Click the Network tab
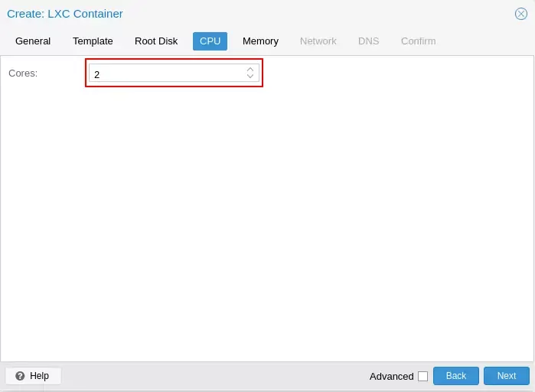The image size is (535, 392). click(318, 41)
